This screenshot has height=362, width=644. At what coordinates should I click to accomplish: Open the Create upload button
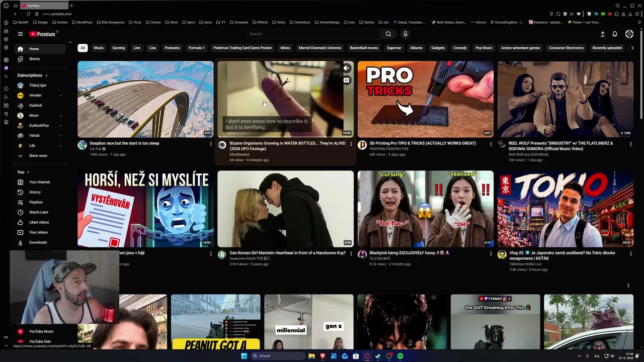[602, 34]
